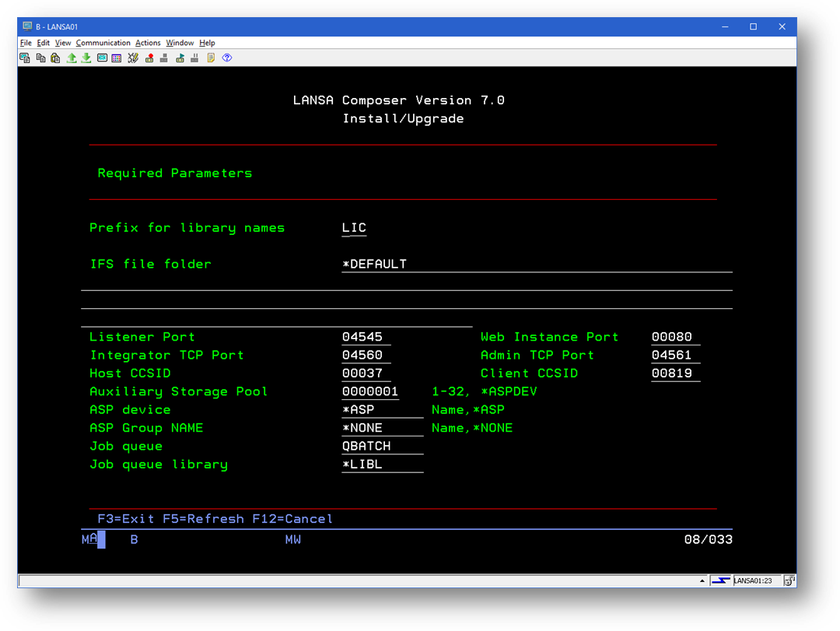Click the Job queue library field *LIBL
This screenshot has height=631, width=840.
(x=383, y=464)
